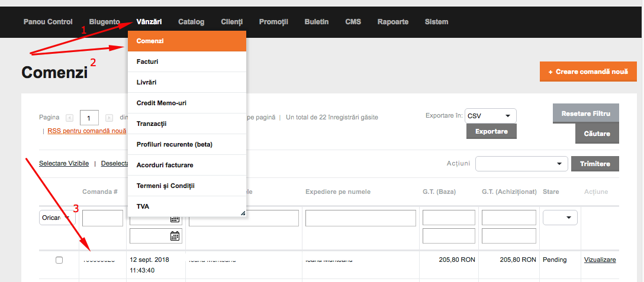Viewport: 644px width, 282px height.
Task: Open the Clienți menu
Action: click(231, 22)
